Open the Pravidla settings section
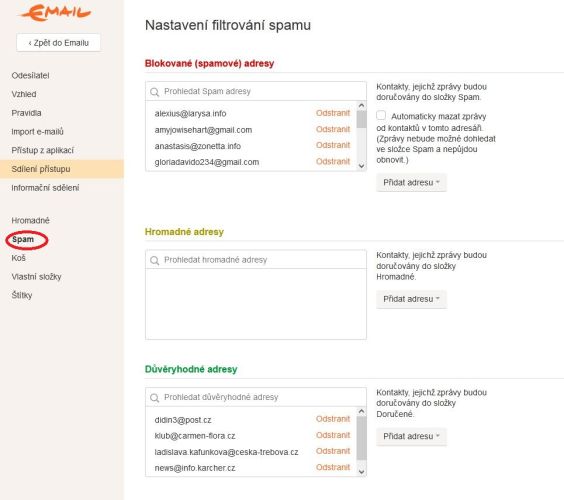 click(26, 113)
